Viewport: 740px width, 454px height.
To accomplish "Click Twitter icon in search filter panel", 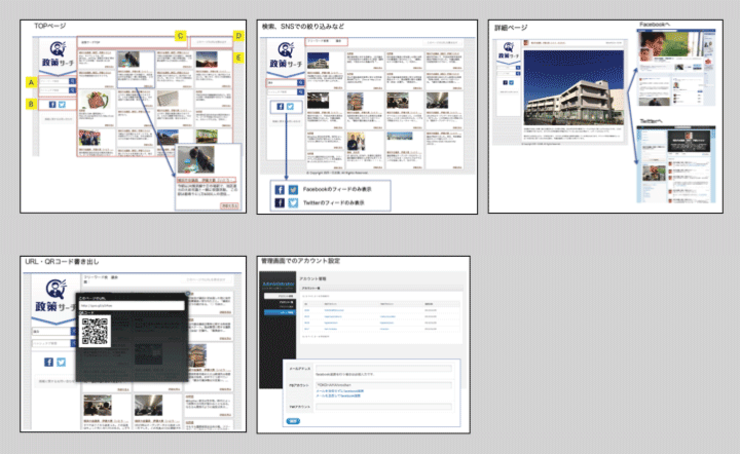I will (291, 105).
